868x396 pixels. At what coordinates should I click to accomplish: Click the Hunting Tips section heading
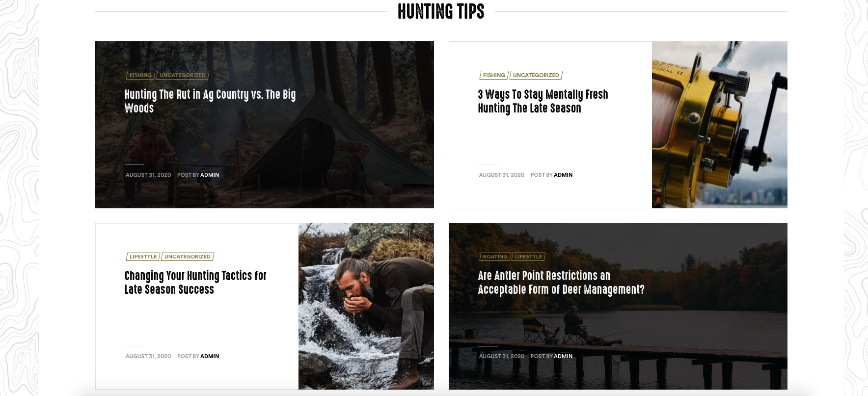441,11
